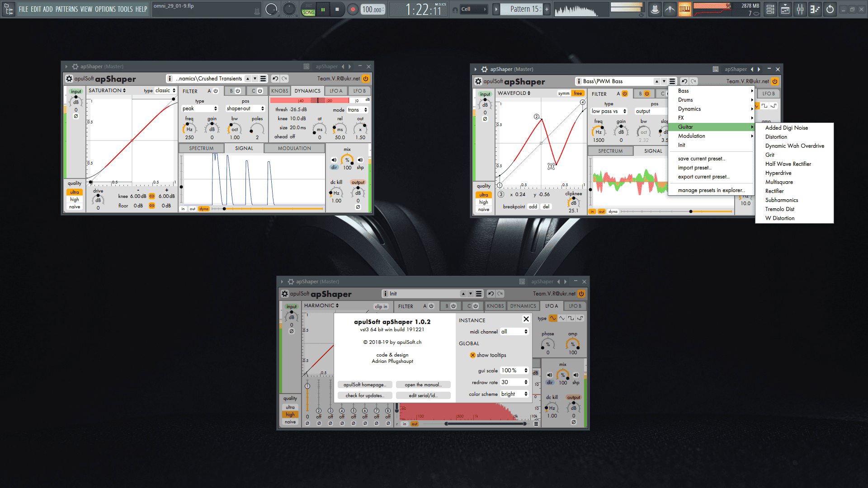Open the dynamics mode trans dropdown
The height and width of the screenshot is (488, 868).
coord(358,110)
